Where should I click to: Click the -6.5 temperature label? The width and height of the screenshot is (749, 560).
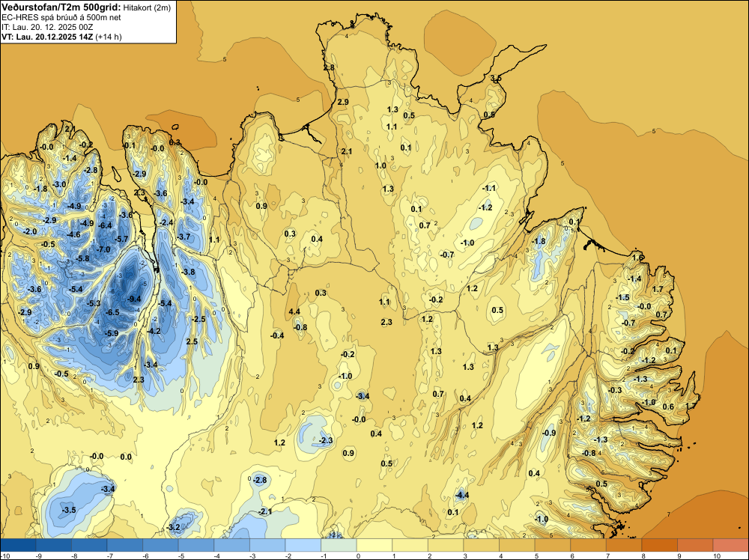click(112, 312)
